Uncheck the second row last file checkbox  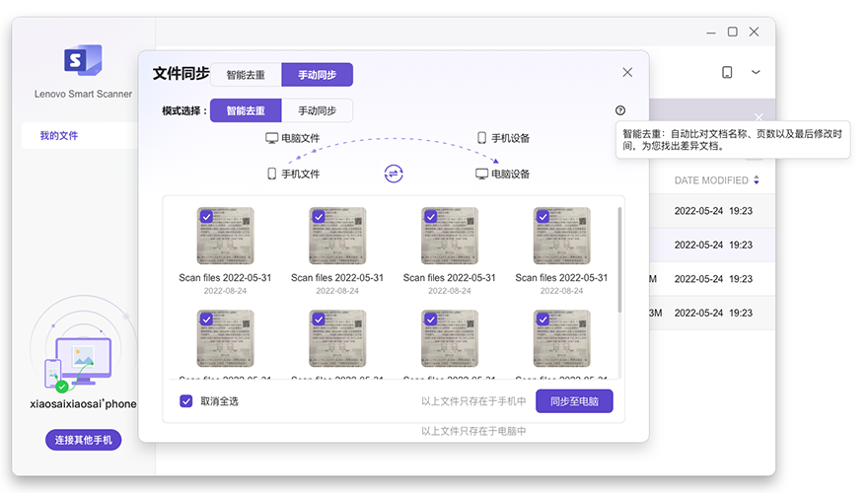coord(542,319)
